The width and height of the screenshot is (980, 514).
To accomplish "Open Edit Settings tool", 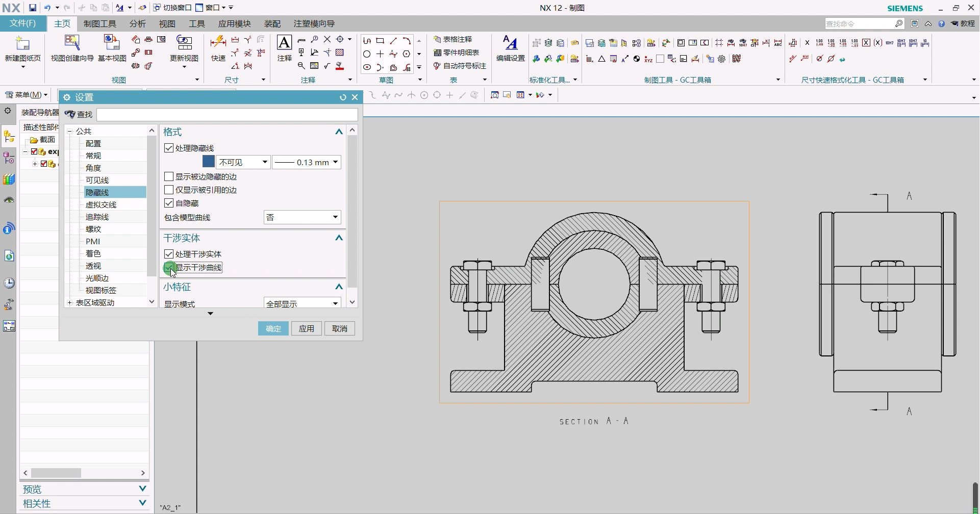I will coord(510,43).
